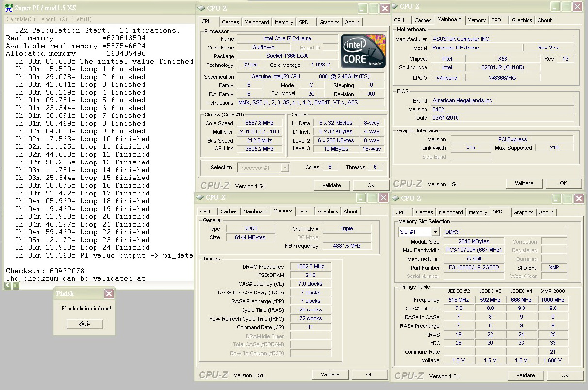Select SPD tab in Memory timings window
This screenshot has width=588, height=390.
[x=302, y=211]
